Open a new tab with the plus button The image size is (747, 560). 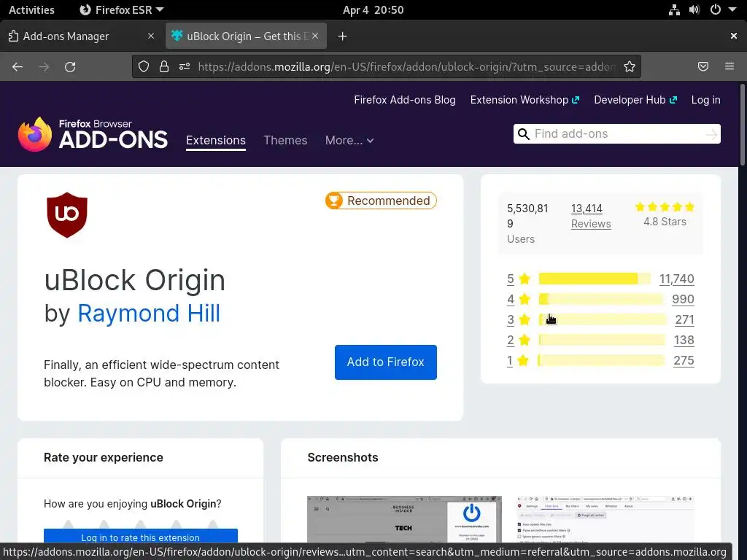coord(342,36)
